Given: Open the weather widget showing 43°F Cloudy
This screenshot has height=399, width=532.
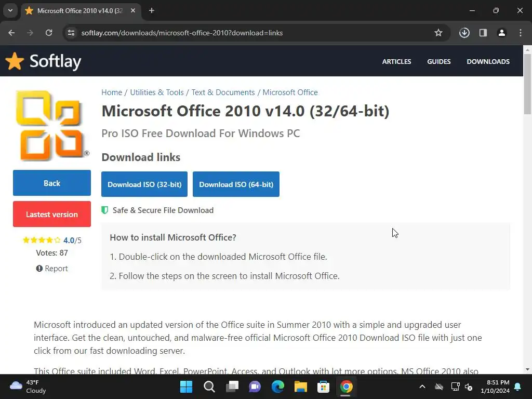Looking at the screenshot, I should point(28,387).
